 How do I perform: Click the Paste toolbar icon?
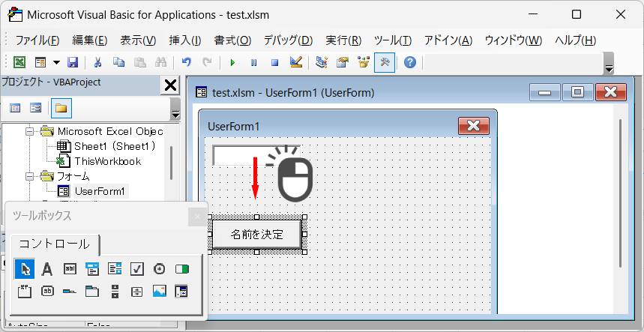[140, 62]
